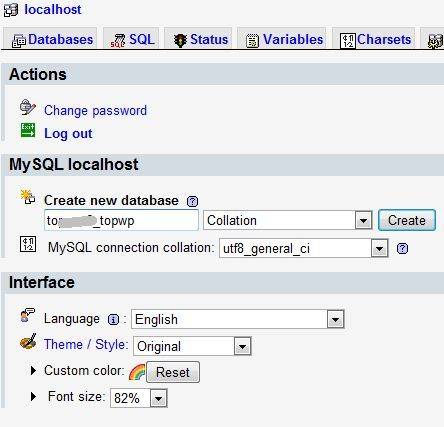Open the localhost server link
The height and width of the screenshot is (427, 444).
tap(53, 10)
